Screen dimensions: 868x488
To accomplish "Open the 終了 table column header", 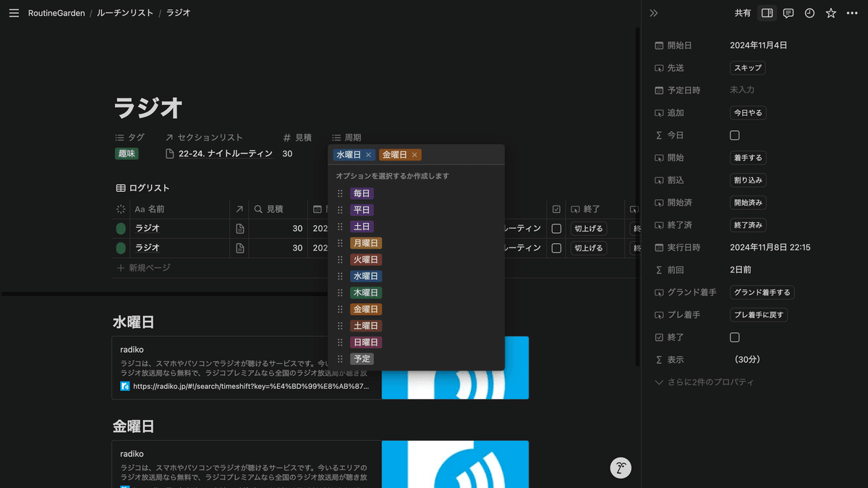I will tap(586, 209).
